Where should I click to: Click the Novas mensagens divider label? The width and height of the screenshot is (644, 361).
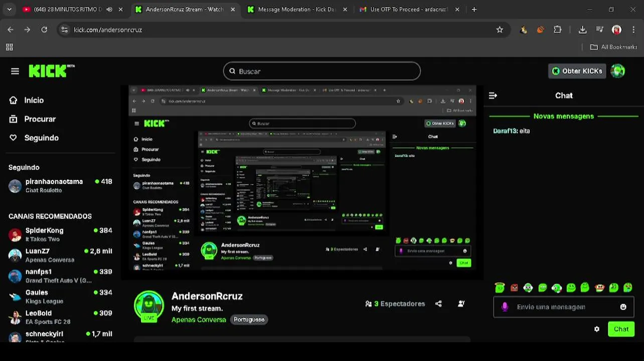pos(564,116)
